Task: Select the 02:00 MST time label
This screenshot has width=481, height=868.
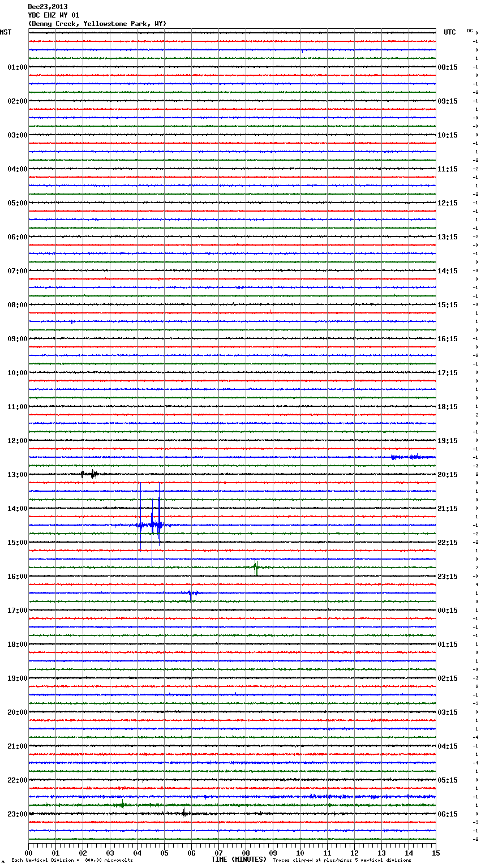Action: (17, 101)
